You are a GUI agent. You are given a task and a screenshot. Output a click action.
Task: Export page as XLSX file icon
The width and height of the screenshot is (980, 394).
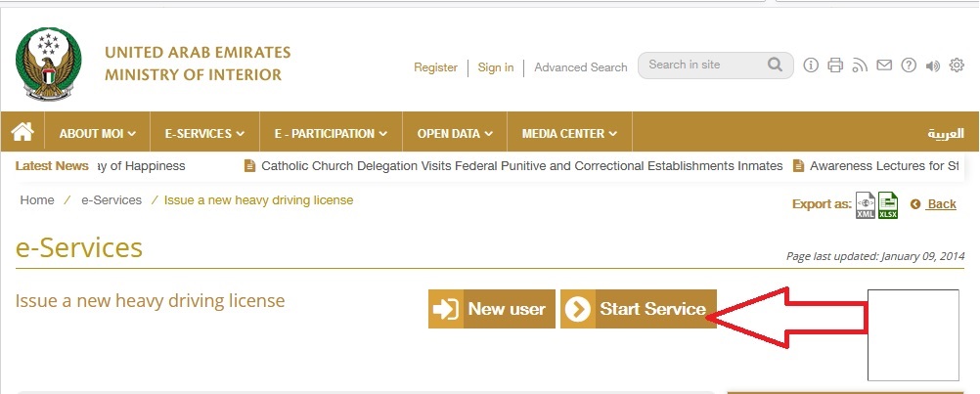(x=888, y=205)
